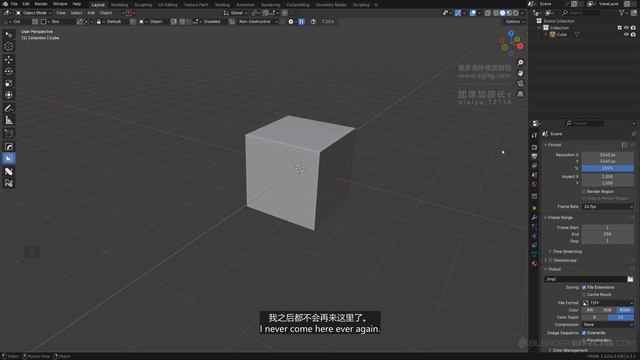The width and height of the screenshot is (640, 360).
Task: Toggle File Extensions checkbox
Action: (x=584, y=287)
